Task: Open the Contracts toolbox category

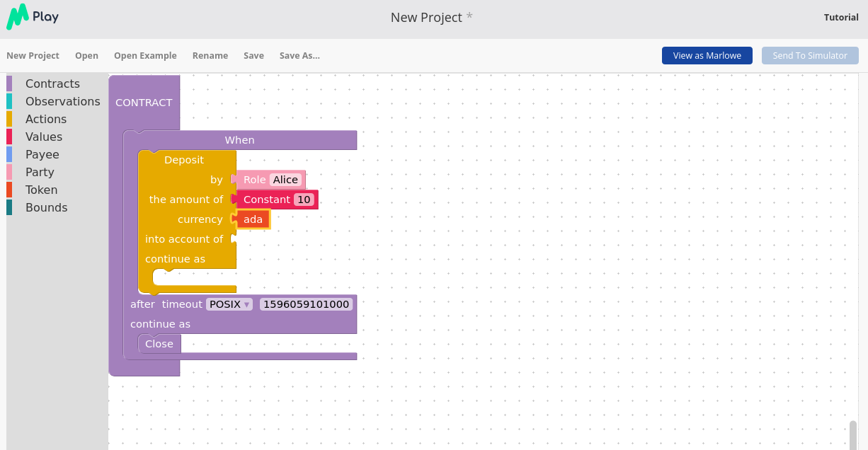Action: click(52, 83)
